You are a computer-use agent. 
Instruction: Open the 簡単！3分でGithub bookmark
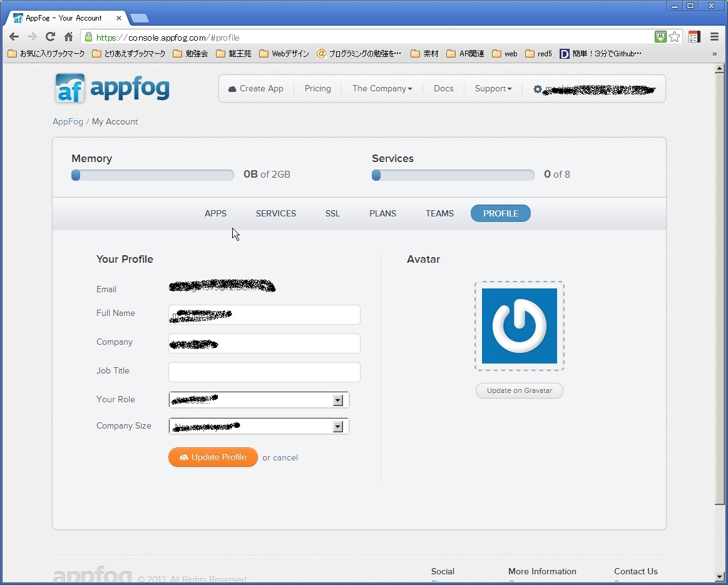click(x=601, y=54)
